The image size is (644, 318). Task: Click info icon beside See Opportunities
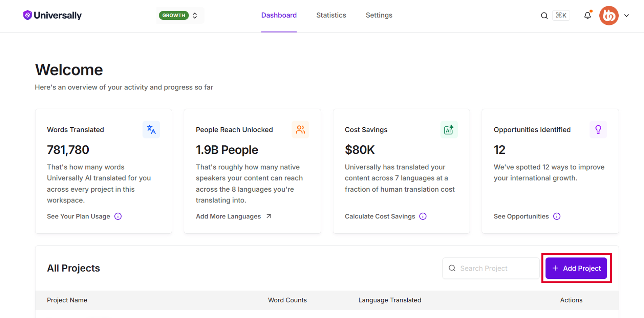[557, 216]
